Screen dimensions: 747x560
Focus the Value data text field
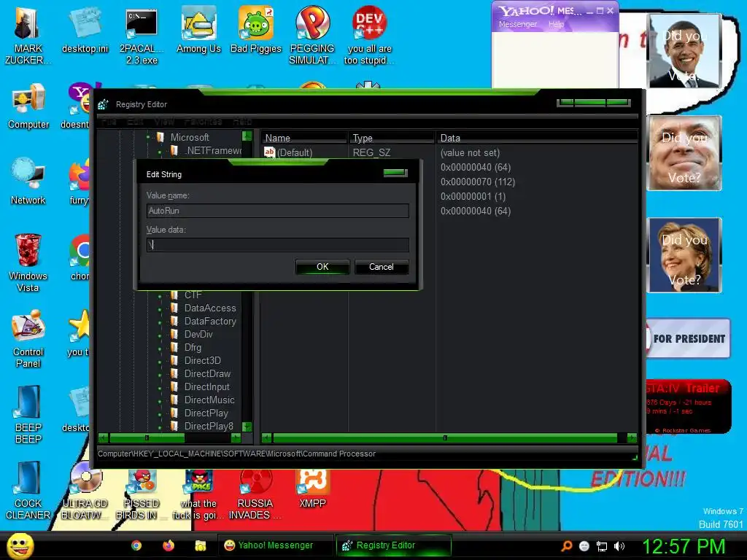pos(278,245)
